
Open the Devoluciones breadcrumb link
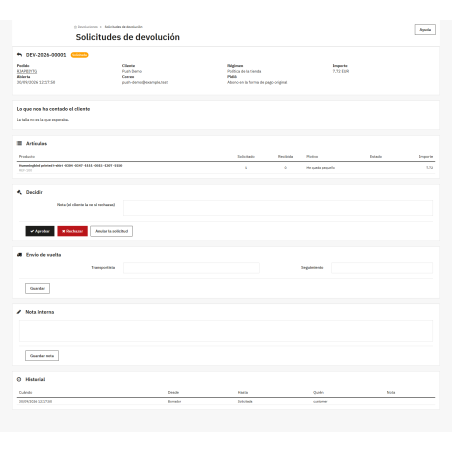[88, 27]
